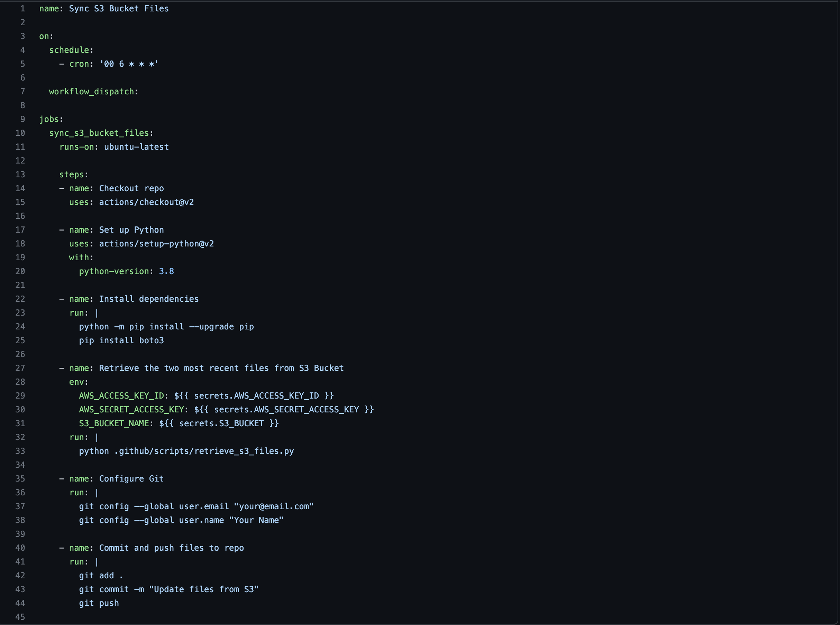Viewport: 840px width, 625px height.
Task: Click the 'sync_s3_bucket_files' job name
Action: point(99,133)
